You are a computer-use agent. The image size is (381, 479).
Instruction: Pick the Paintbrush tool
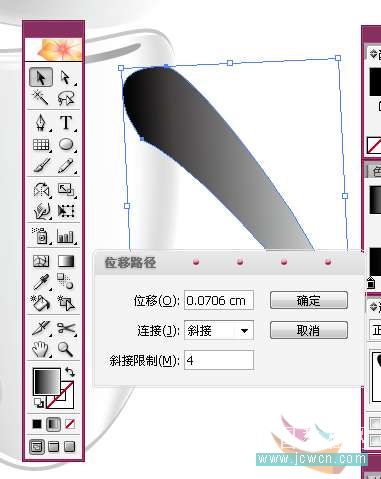pos(41,165)
